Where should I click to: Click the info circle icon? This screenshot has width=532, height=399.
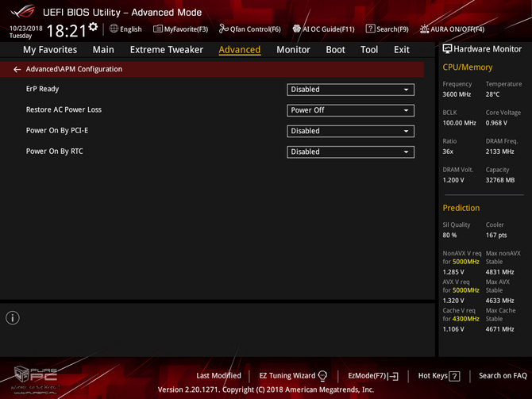[x=13, y=318]
